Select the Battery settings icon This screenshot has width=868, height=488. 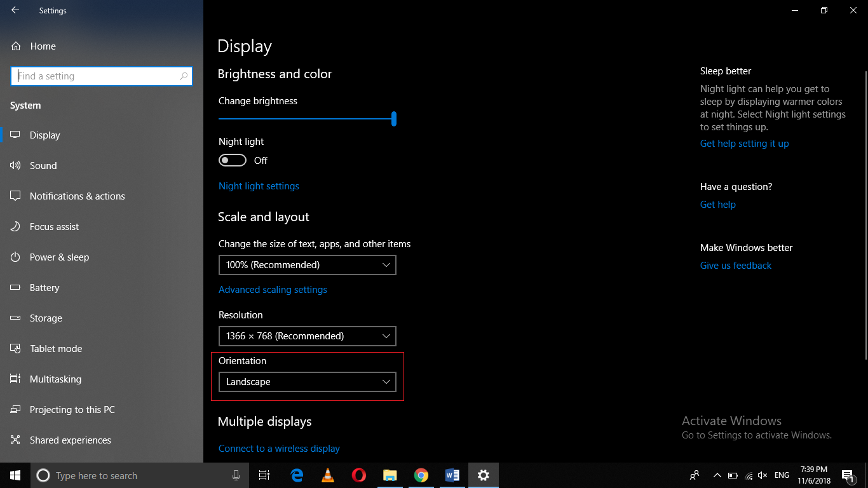pos(44,287)
